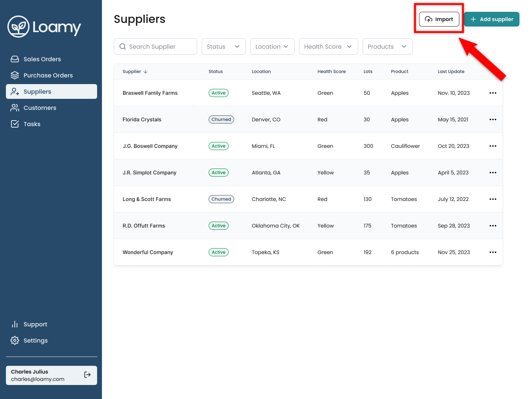Open more options for J.R. Simplot Company
The image size is (532, 399).
(493, 173)
